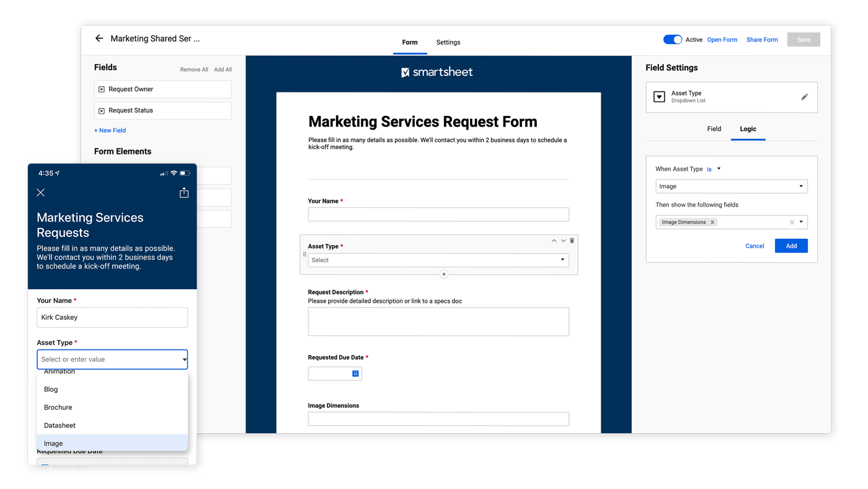Image resolution: width=868 pixels, height=489 pixels.
Task: Open the calendar icon in Requested Due Date
Action: (354, 372)
